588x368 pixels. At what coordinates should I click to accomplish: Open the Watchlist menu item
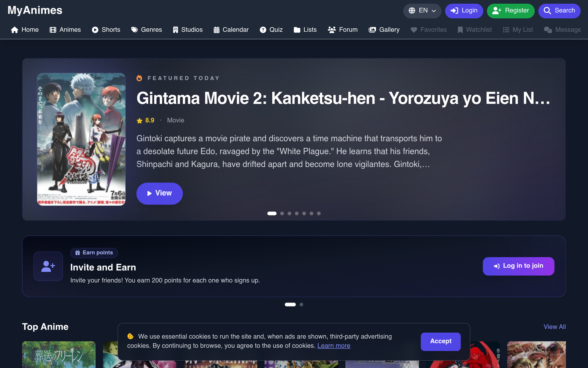coord(475,30)
